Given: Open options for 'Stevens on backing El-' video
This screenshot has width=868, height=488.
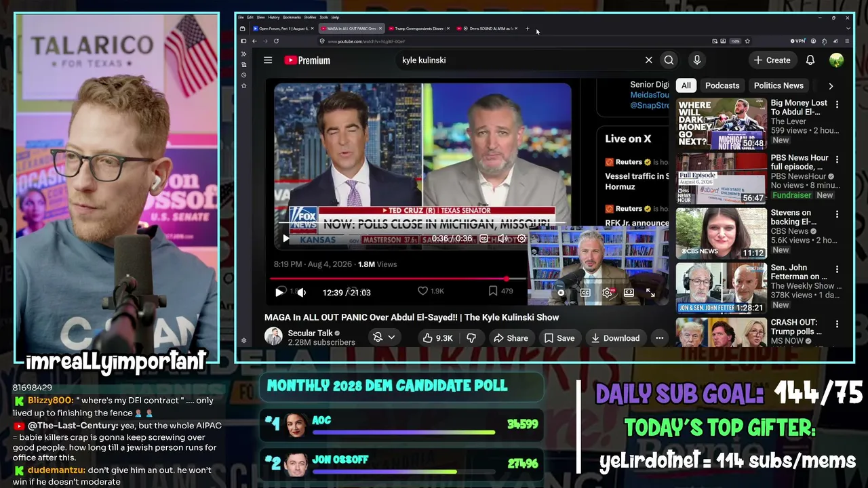Looking at the screenshot, I should point(837,214).
